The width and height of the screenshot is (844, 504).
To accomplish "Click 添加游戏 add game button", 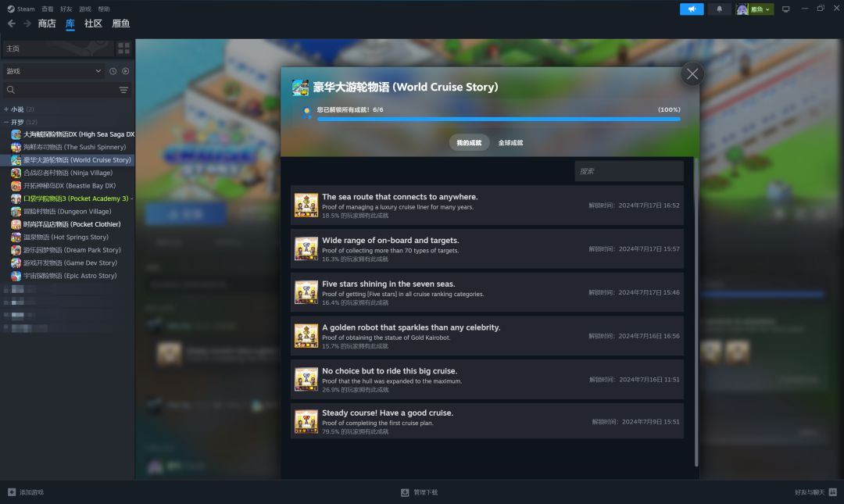I will pos(26,492).
